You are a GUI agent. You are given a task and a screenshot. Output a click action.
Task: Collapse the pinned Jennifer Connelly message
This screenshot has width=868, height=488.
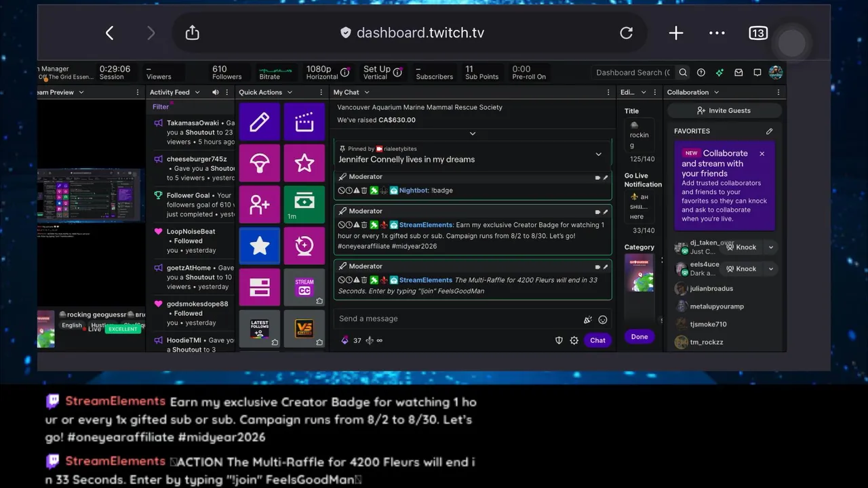pyautogui.click(x=598, y=154)
